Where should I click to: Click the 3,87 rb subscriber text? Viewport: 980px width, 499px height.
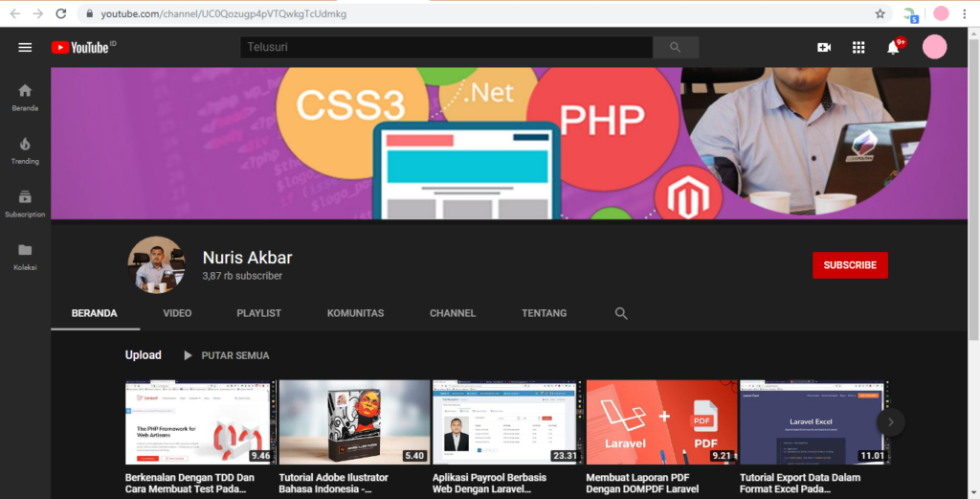242,276
